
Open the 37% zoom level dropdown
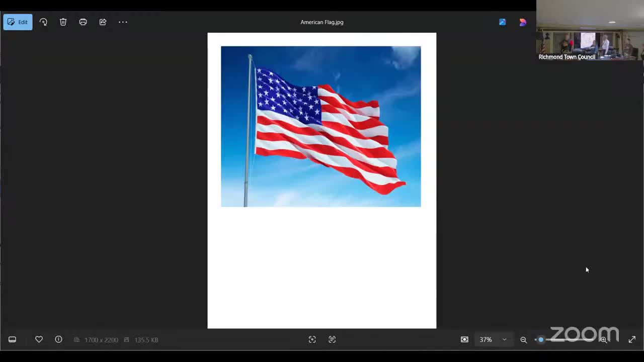coord(493,340)
